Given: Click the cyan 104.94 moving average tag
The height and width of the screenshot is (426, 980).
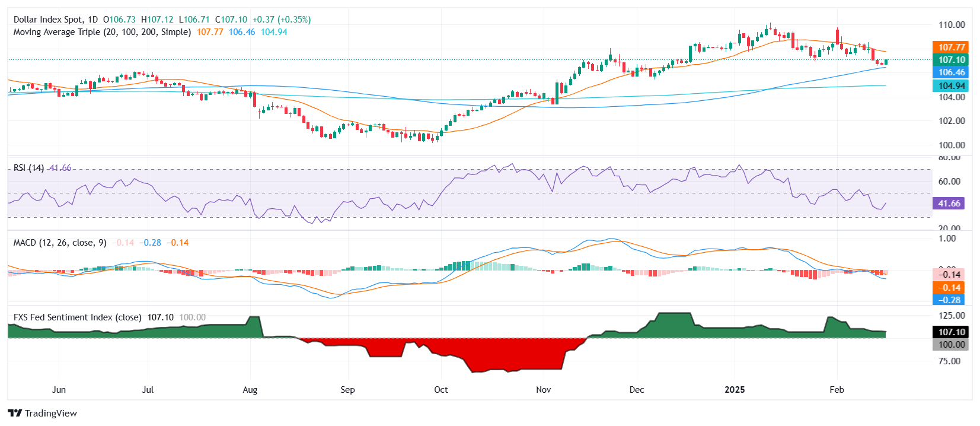Looking at the screenshot, I should (x=951, y=85).
